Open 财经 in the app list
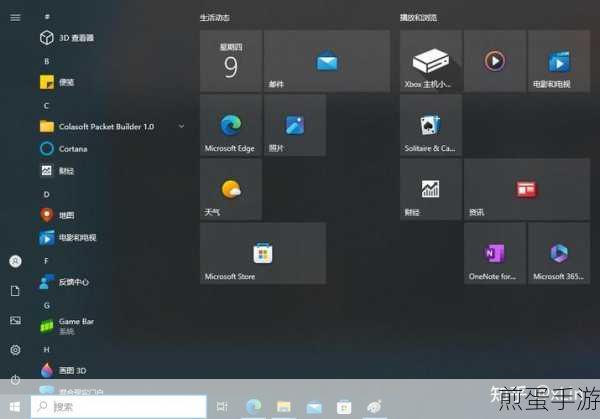 click(x=57, y=171)
